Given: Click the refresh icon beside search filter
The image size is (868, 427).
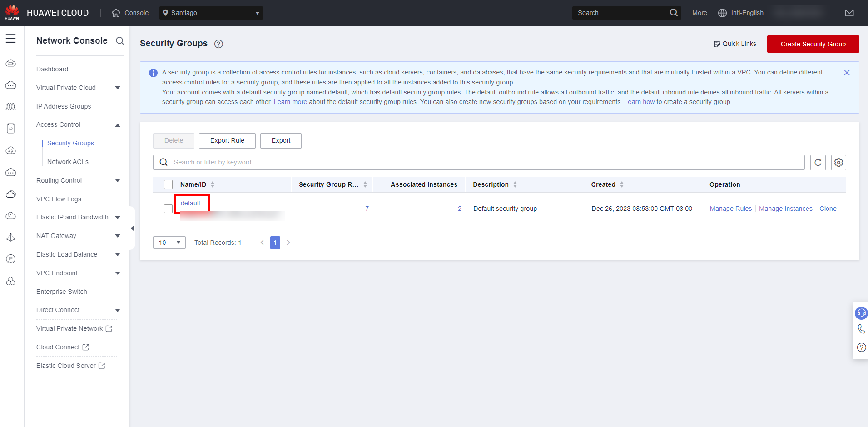Looking at the screenshot, I should tap(818, 163).
